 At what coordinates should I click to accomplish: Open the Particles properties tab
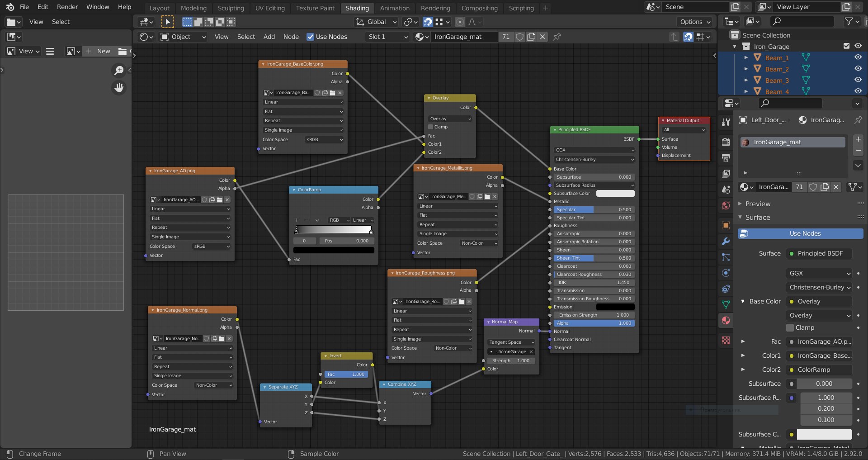(x=726, y=257)
